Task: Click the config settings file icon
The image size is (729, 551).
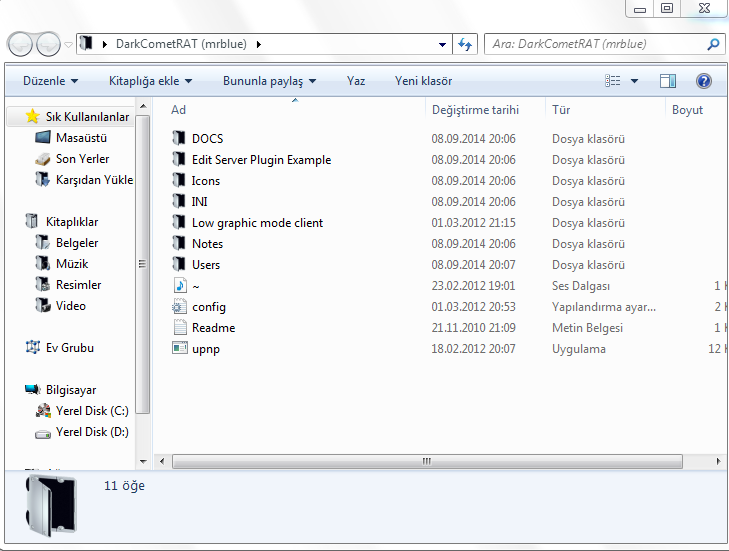Action: [x=179, y=306]
